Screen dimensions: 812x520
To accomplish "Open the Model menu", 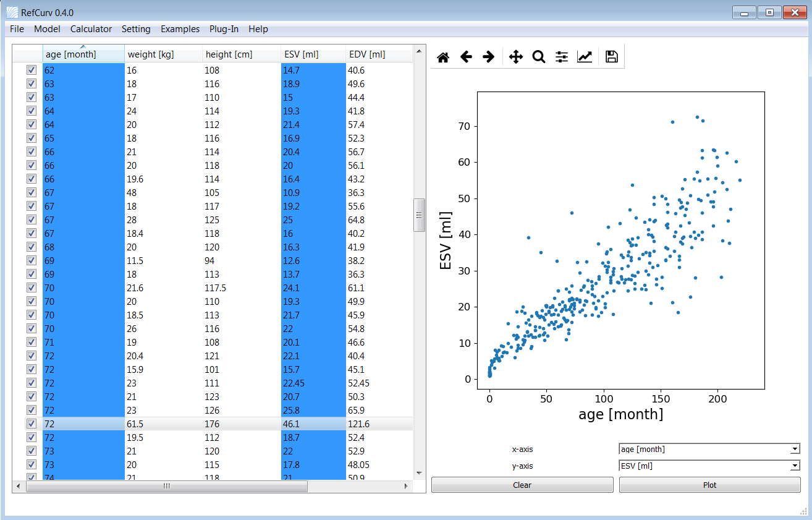I will tap(47, 29).
